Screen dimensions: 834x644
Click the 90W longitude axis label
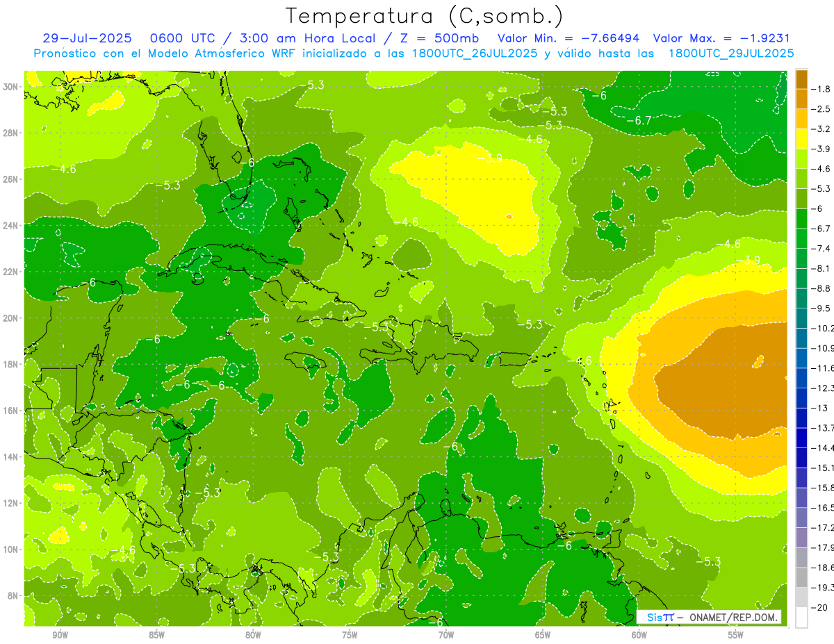click(x=60, y=635)
